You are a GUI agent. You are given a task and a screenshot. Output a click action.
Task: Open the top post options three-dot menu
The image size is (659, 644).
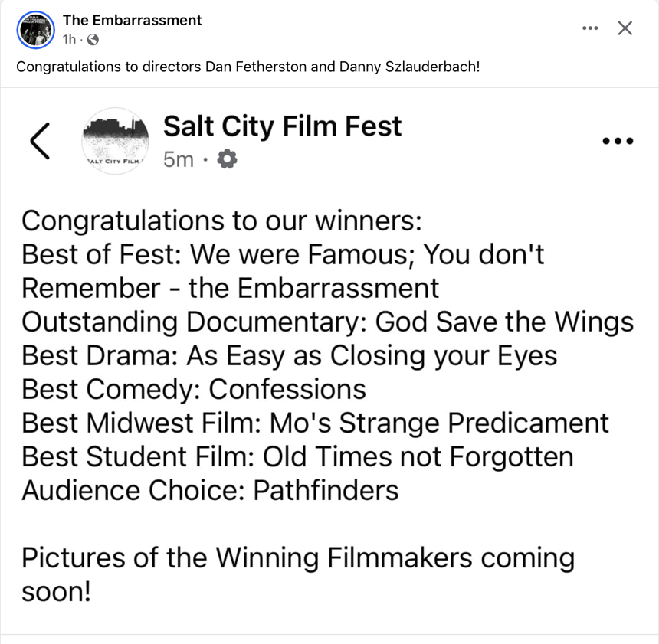click(589, 28)
